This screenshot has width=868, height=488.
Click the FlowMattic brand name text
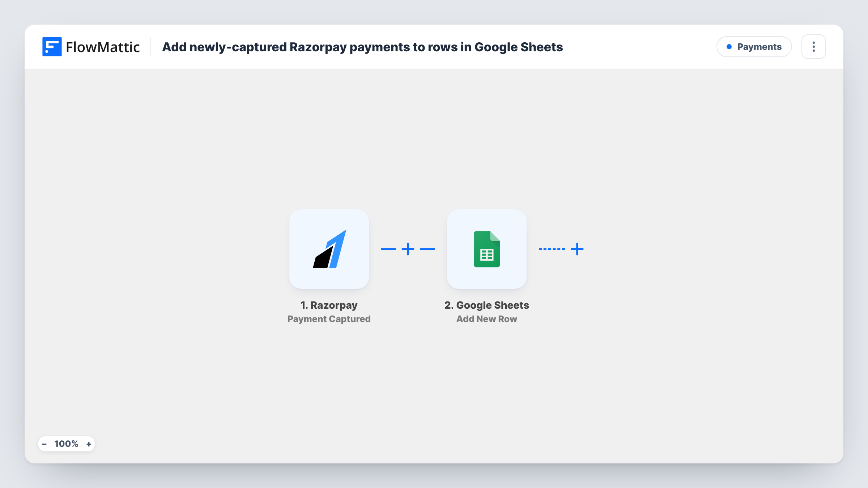(103, 47)
